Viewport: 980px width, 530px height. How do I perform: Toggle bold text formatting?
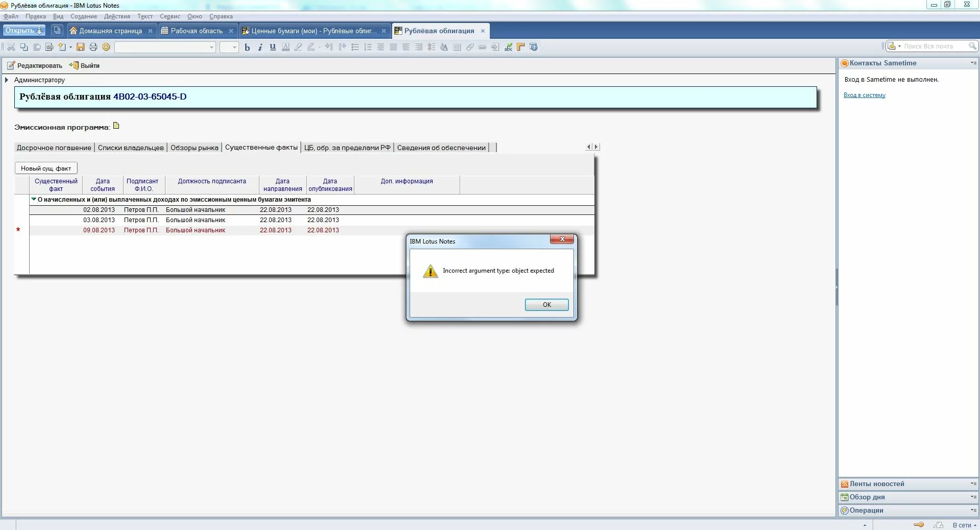[247, 47]
